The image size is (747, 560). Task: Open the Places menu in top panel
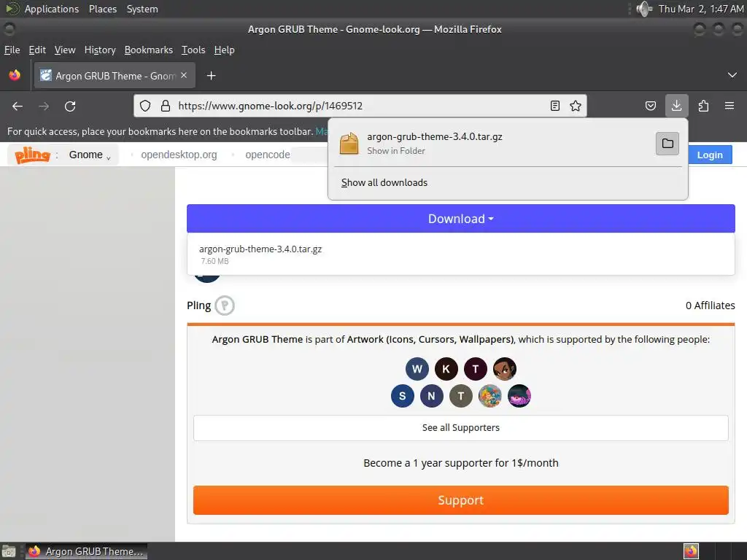pos(103,9)
